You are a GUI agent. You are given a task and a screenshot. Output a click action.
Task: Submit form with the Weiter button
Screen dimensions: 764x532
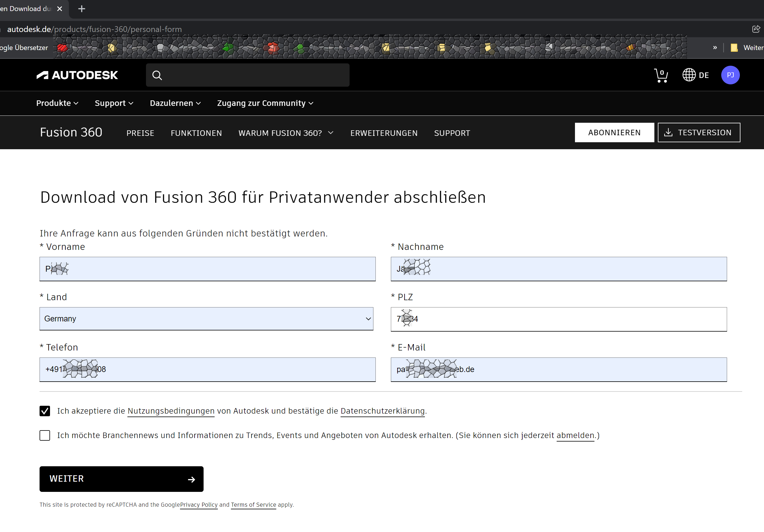[x=122, y=479]
